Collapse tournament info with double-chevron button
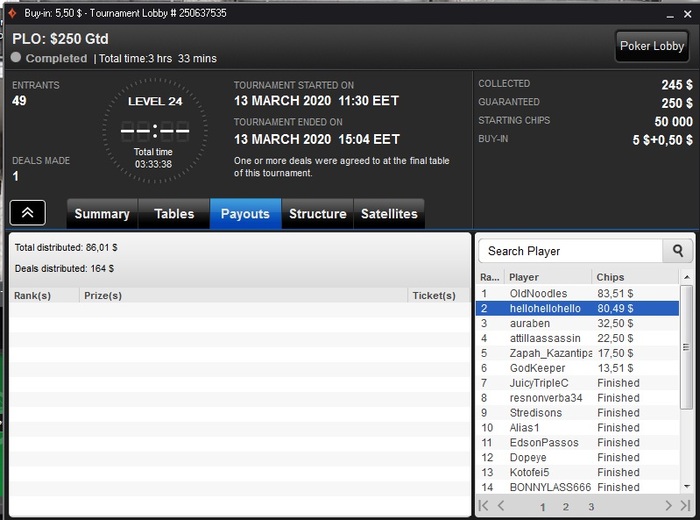 [28, 213]
